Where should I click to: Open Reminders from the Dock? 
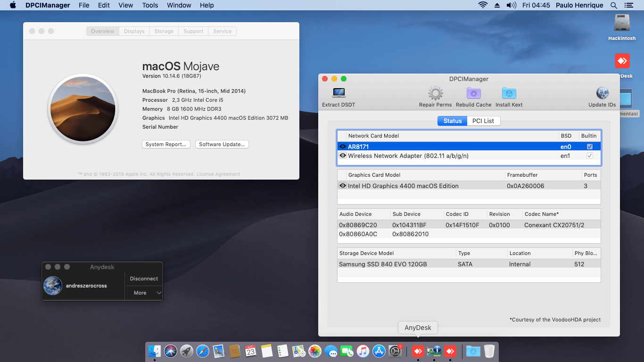pos(283,351)
